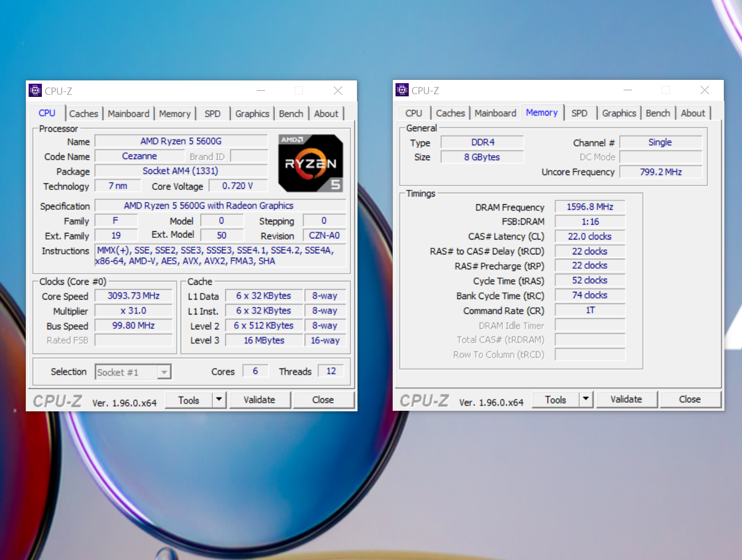
Task: Open the Socket #1 selection dropdown
Action: 133,372
